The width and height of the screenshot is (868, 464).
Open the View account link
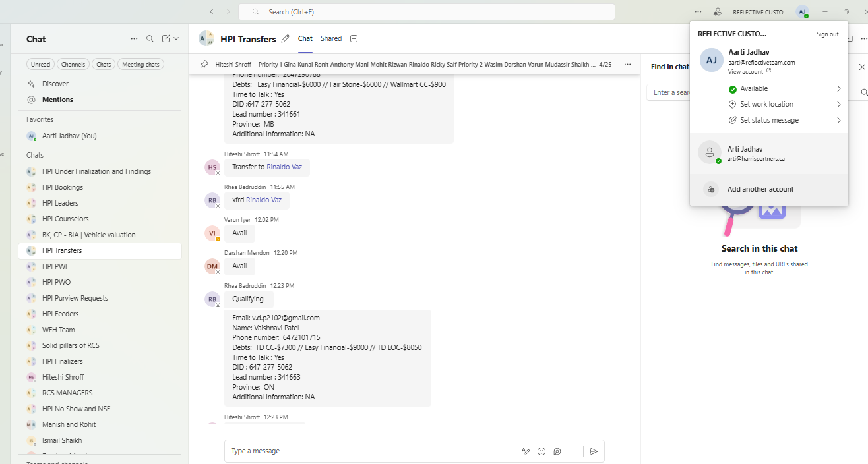click(745, 72)
